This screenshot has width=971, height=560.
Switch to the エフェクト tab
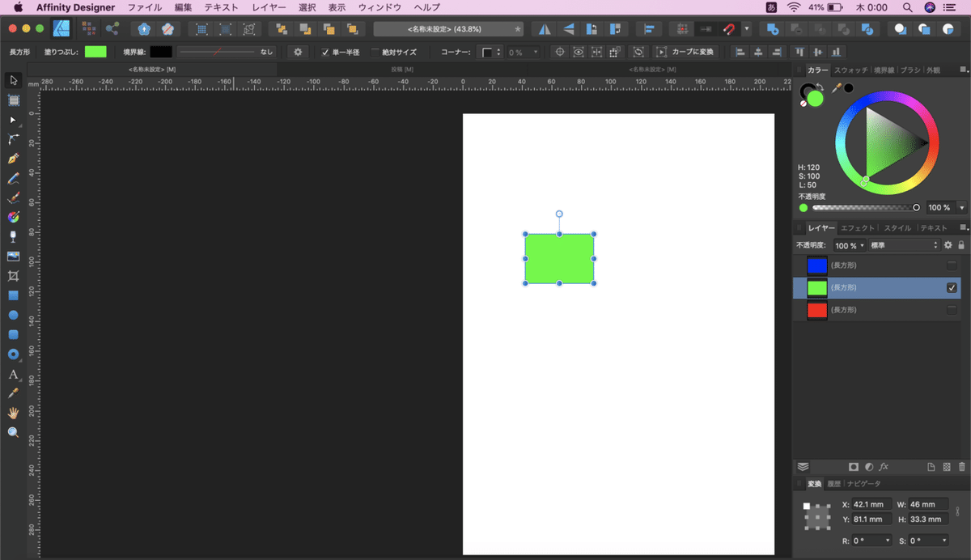(x=857, y=228)
